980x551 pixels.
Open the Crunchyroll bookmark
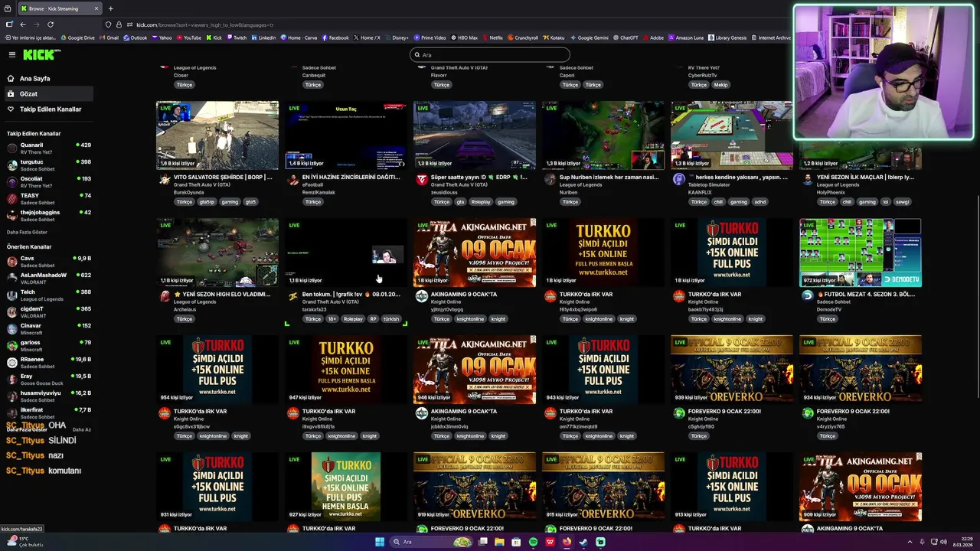point(523,37)
